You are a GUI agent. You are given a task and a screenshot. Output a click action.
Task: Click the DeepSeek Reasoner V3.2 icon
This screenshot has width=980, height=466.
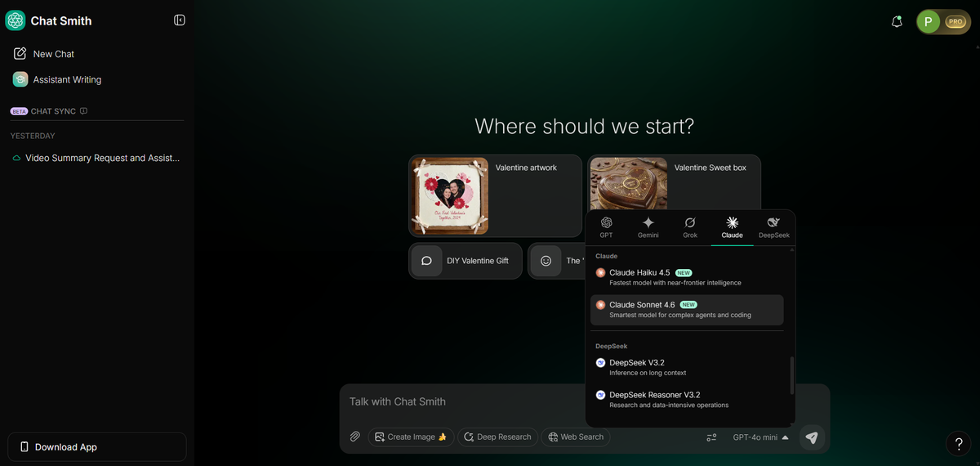coord(600,395)
